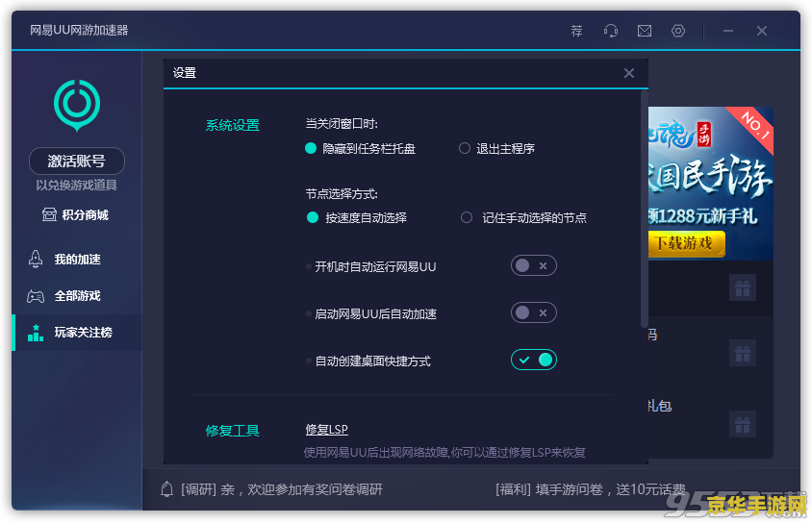Click the 网易UU网游加速器 window title
The image size is (812, 523).
(79, 31)
